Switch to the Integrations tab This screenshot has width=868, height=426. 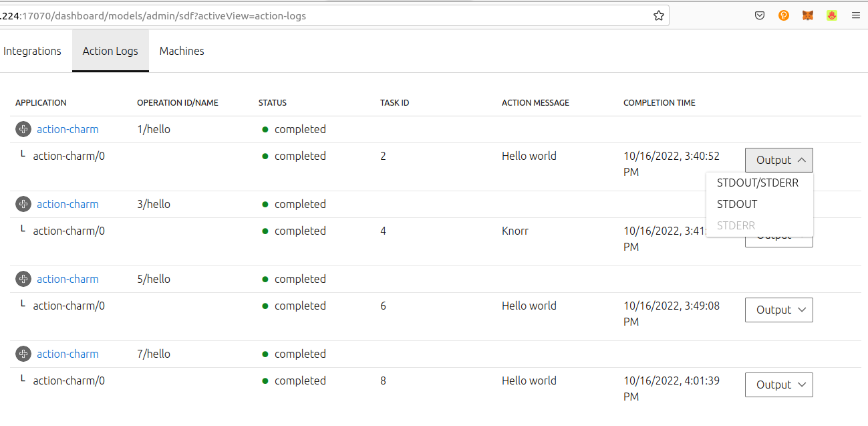pyautogui.click(x=32, y=51)
